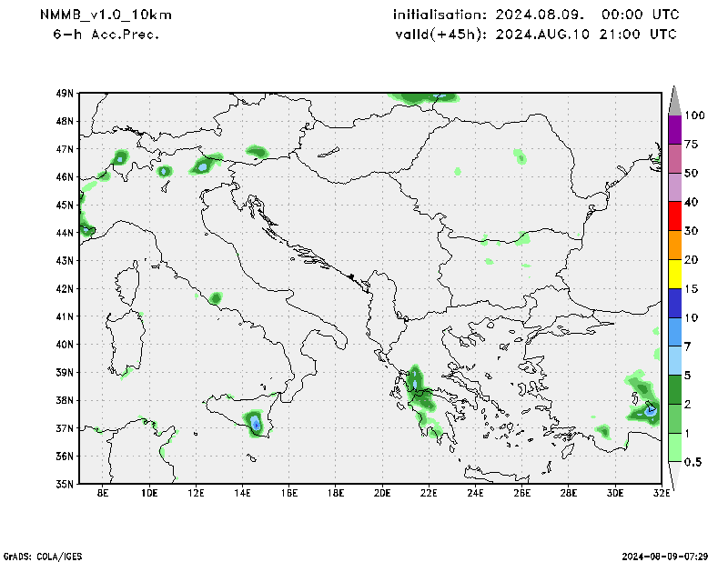Click the 6-h Acc.Prec. subtitle
Image resolution: width=728 pixels, height=562 pixels.
[x=106, y=34]
